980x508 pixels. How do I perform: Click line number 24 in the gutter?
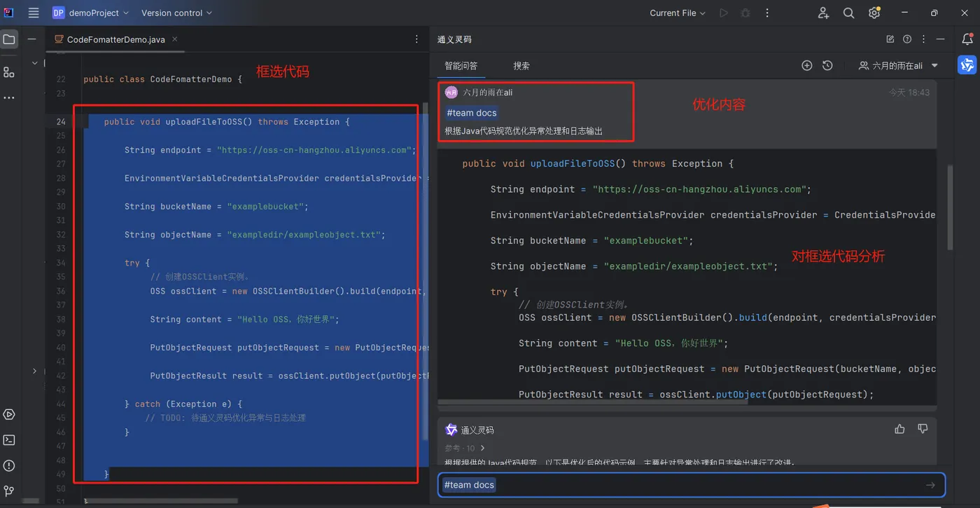point(61,122)
